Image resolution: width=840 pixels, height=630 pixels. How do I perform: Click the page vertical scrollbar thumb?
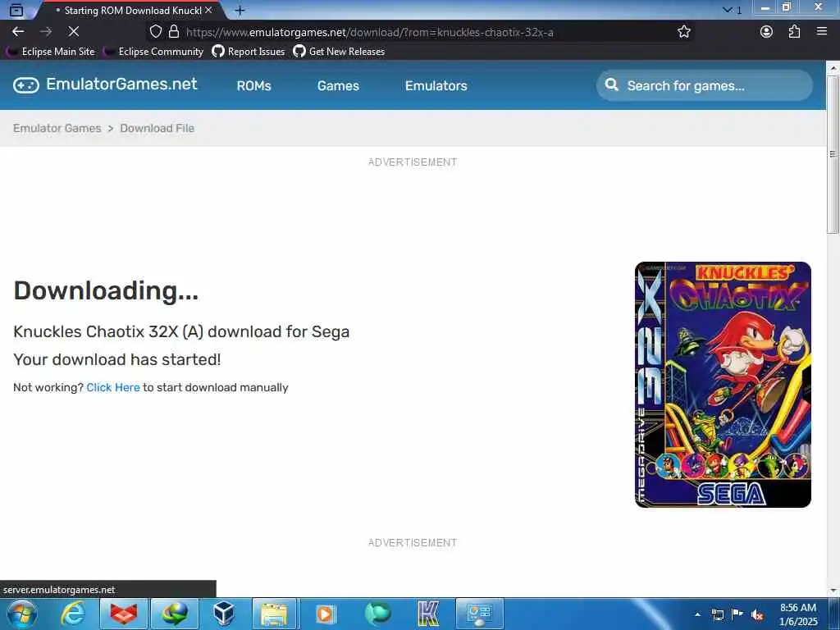833,154
